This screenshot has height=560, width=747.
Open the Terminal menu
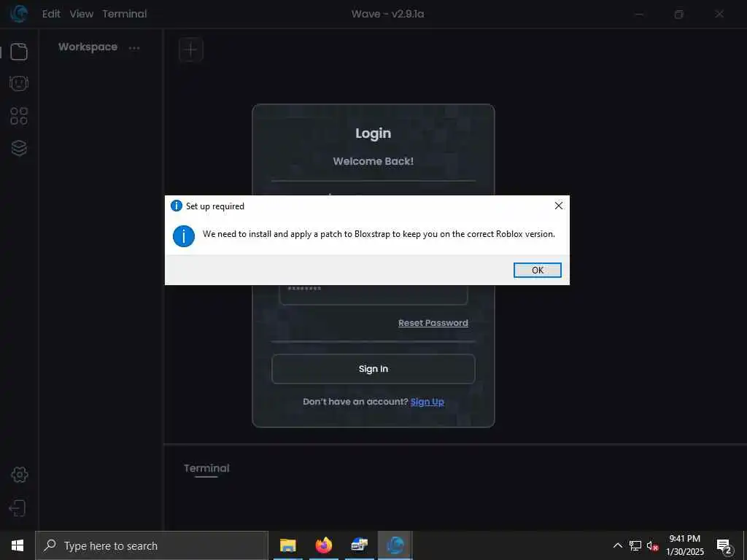pos(124,14)
